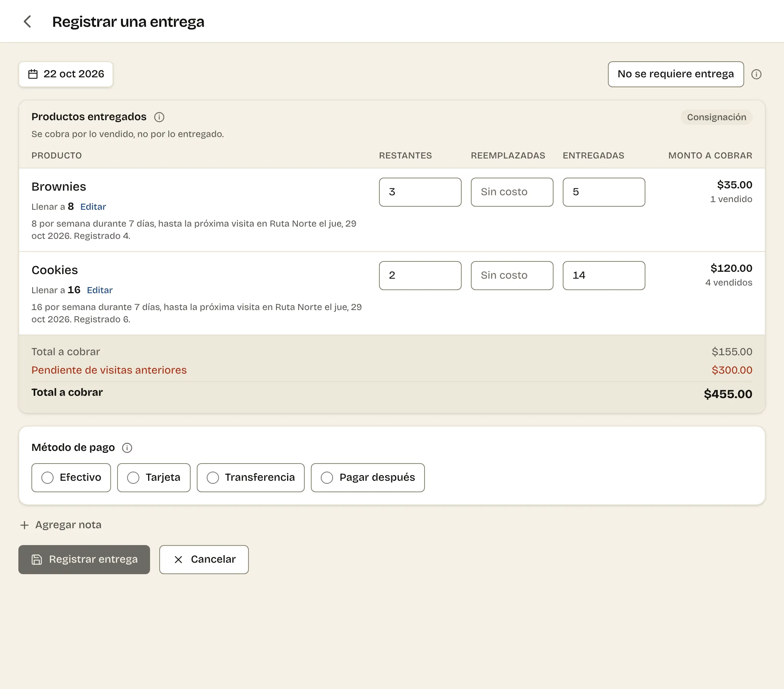Select Efectivo payment method

[x=71, y=478]
